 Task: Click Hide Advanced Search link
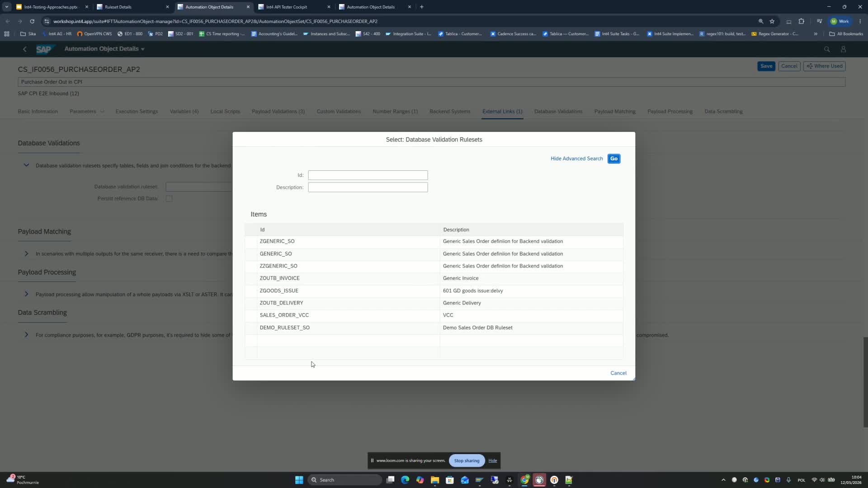(576, 159)
